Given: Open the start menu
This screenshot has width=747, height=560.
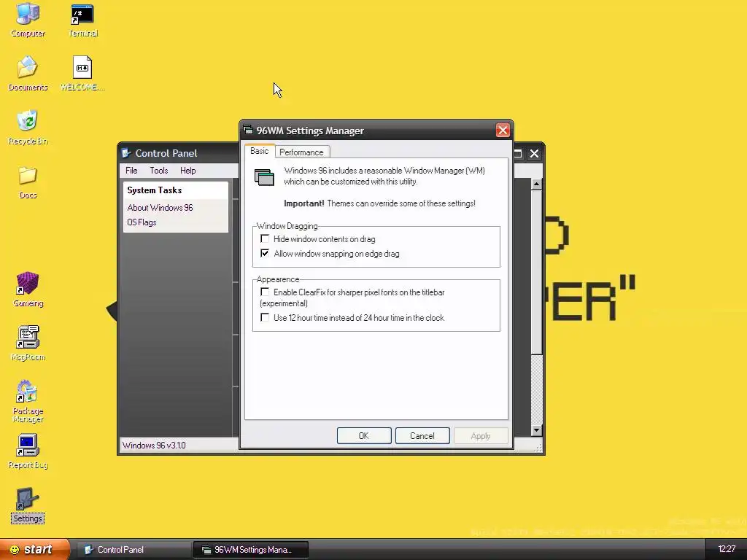Looking at the screenshot, I should (34, 550).
